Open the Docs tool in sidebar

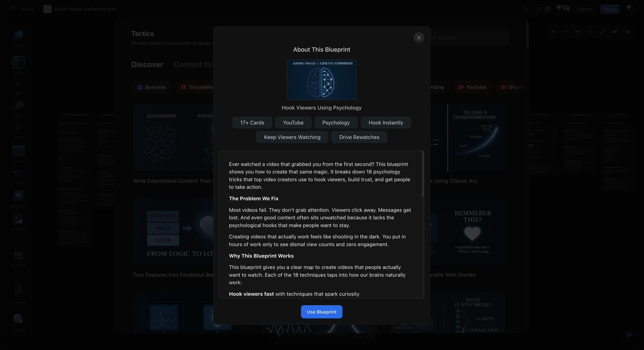[x=19, y=35]
